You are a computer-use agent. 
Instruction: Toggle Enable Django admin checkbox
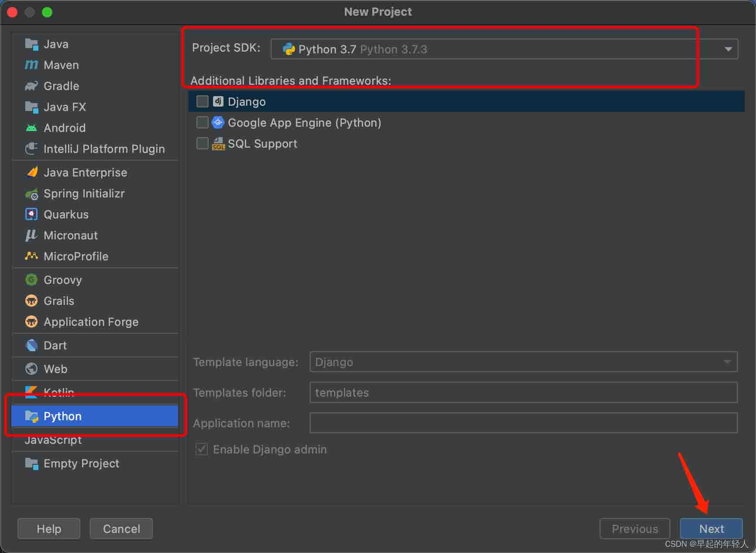pos(202,449)
